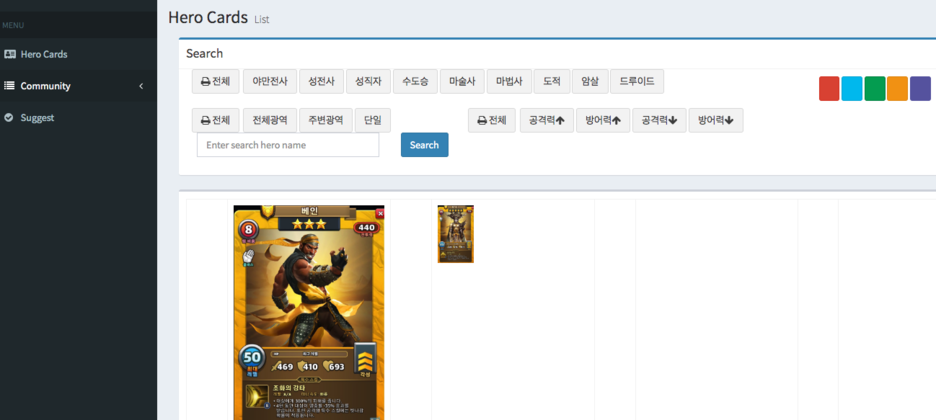Click the level 50 badge on 베인 card

click(x=253, y=359)
